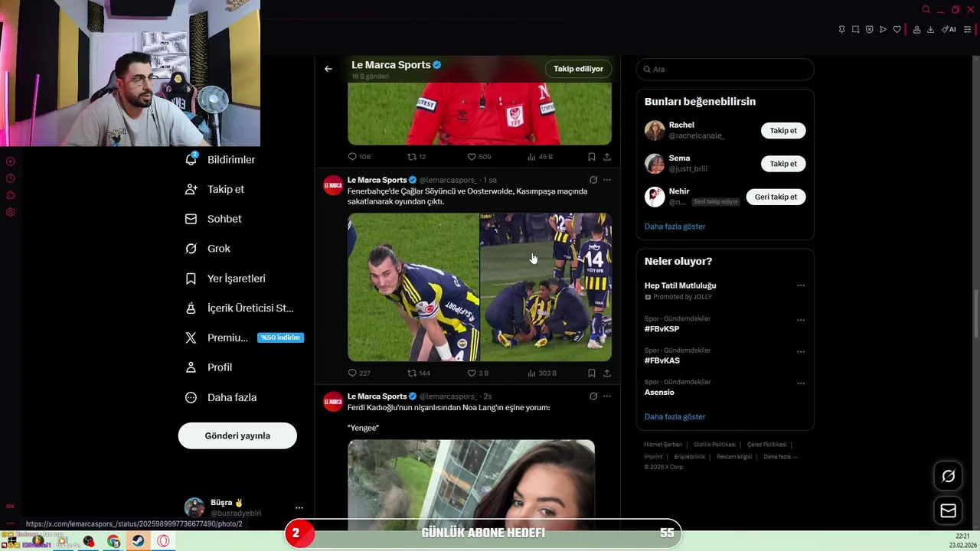Open the #FBvKAS trending topic

662,360
